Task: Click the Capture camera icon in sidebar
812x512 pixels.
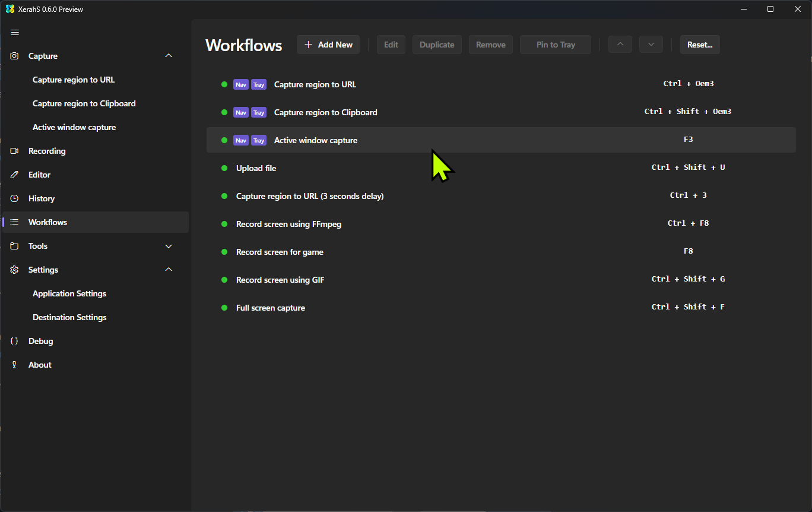Action: (15, 56)
